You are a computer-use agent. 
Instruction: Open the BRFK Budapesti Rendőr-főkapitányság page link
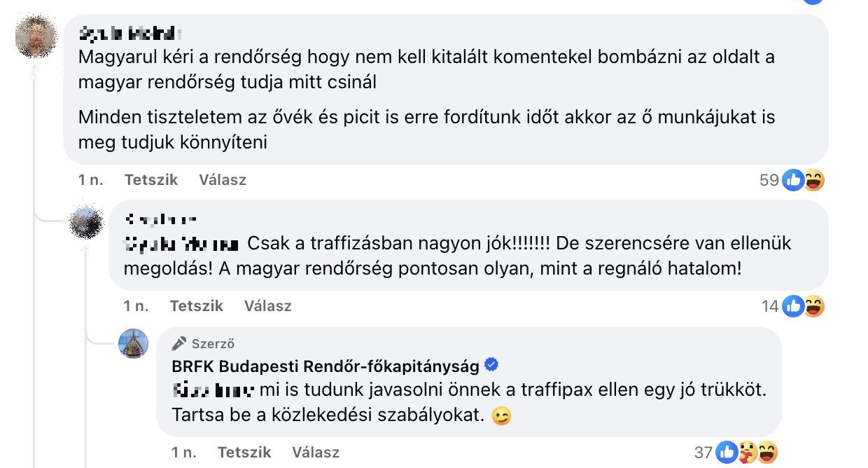(x=325, y=366)
